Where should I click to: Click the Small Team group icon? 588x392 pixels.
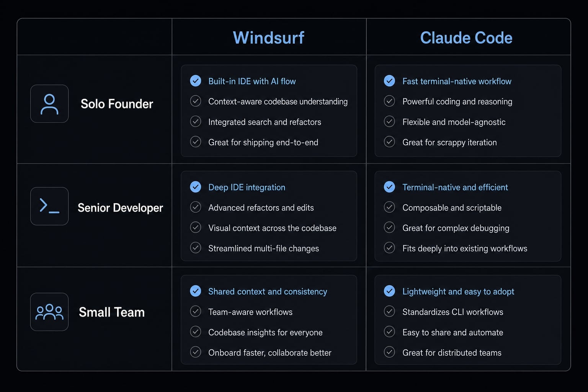click(x=49, y=312)
